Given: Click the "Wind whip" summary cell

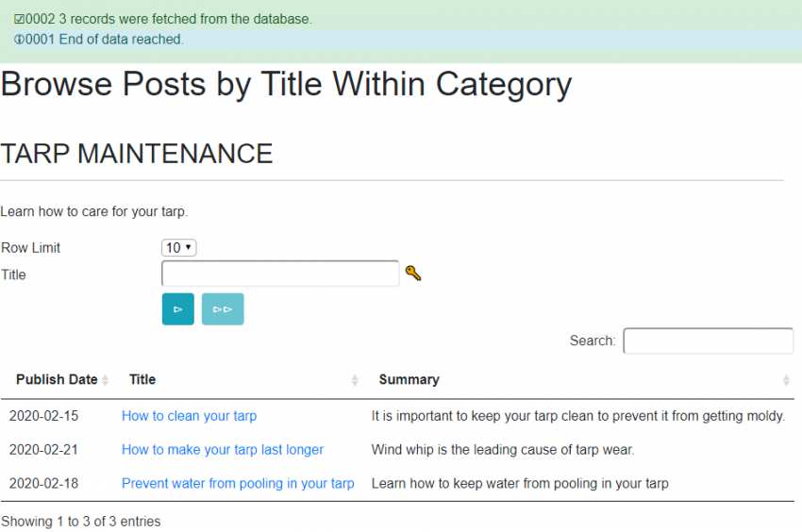Looking at the screenshot, I should (x=503, y=450).
